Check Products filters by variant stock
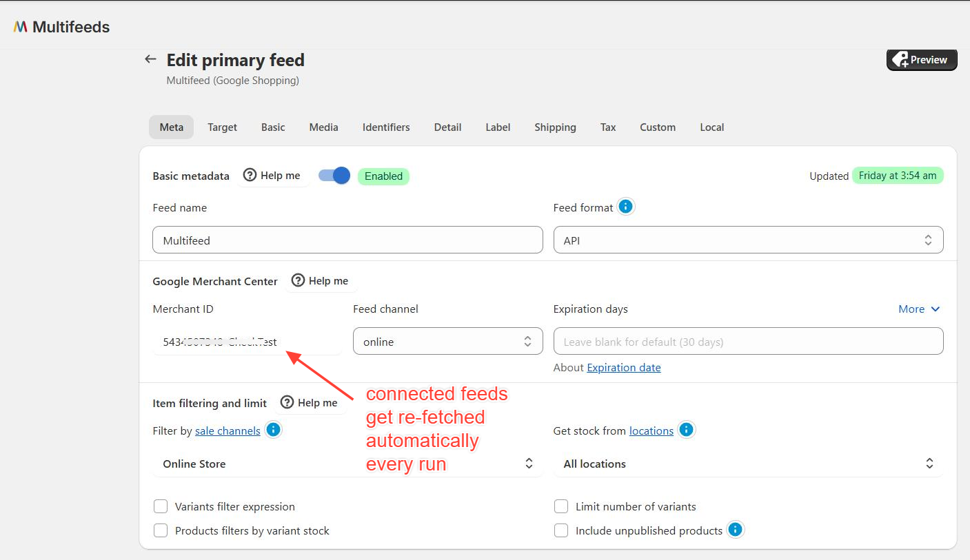This screenshot has height=560, width=970. click(x=161, y=530)
